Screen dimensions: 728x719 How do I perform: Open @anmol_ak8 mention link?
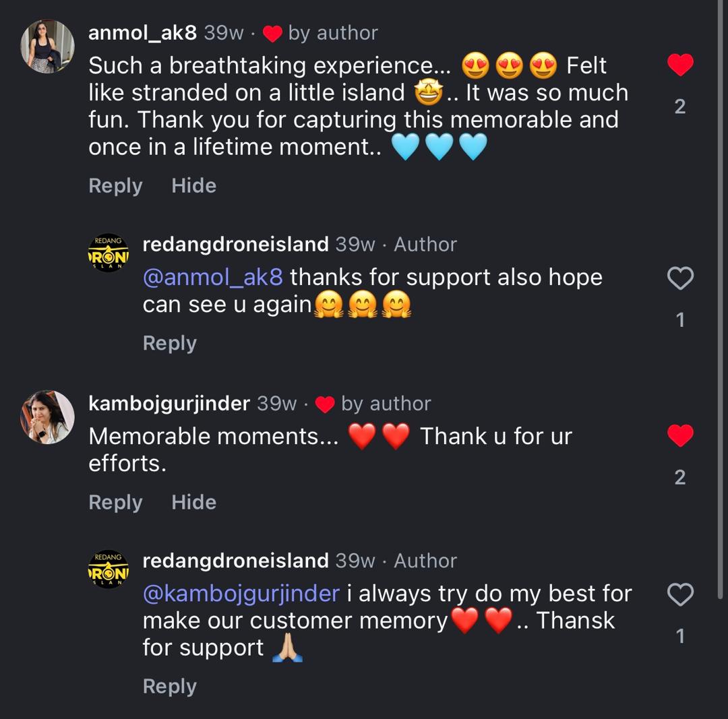tap(212, 278)
